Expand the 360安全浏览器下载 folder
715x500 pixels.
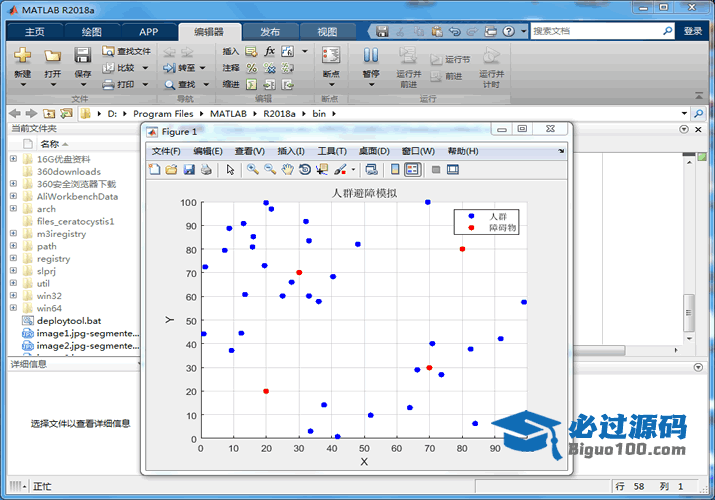pos(13,183)
